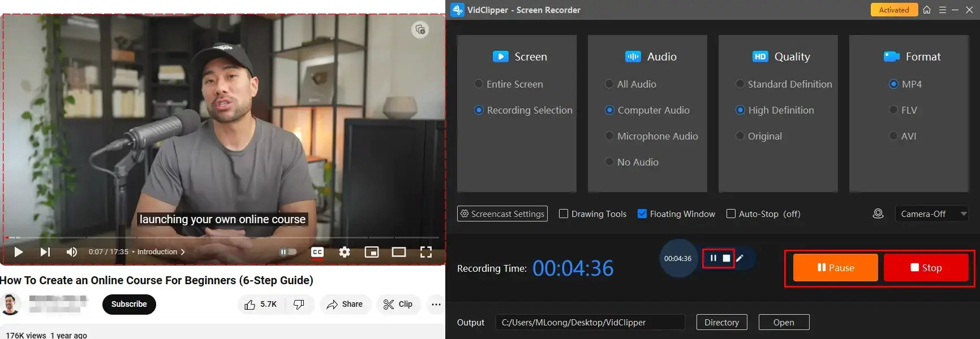980x339 pixels.
Task: Toggle closed captions CC button
Action: coord(317,252)
